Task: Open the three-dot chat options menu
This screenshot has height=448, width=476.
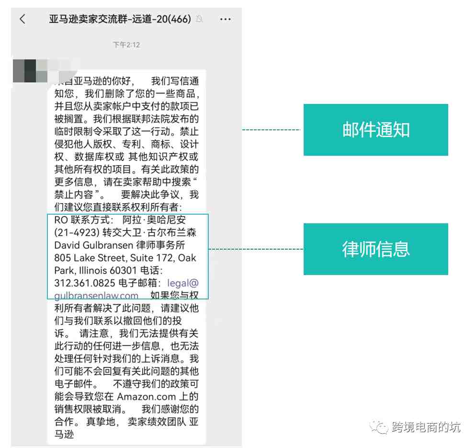Action: point(225,19)
